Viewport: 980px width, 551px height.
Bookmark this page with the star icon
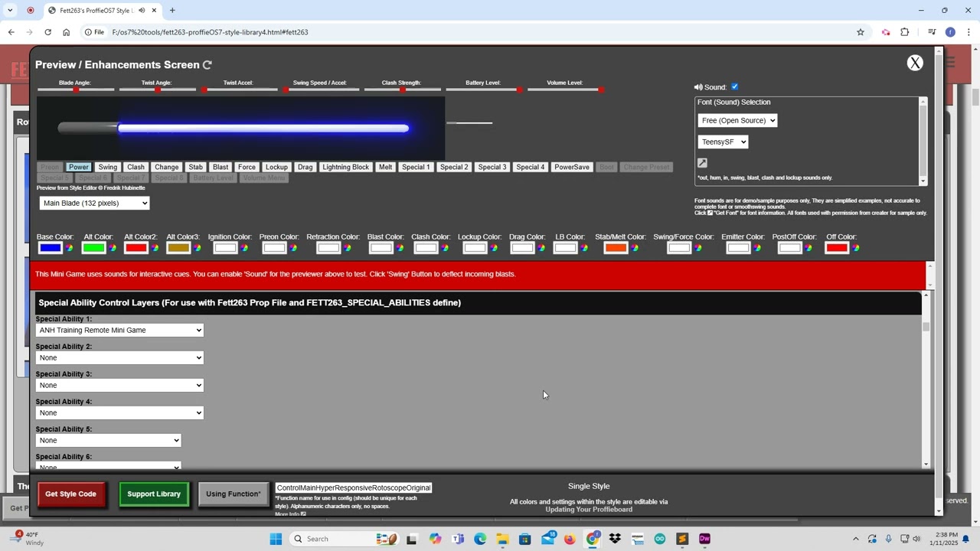point(861,32)
